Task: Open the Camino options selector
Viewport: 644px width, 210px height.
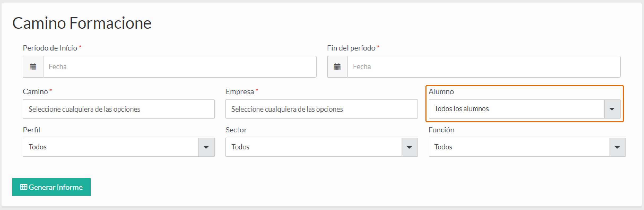Action: (x=119, y=109)
